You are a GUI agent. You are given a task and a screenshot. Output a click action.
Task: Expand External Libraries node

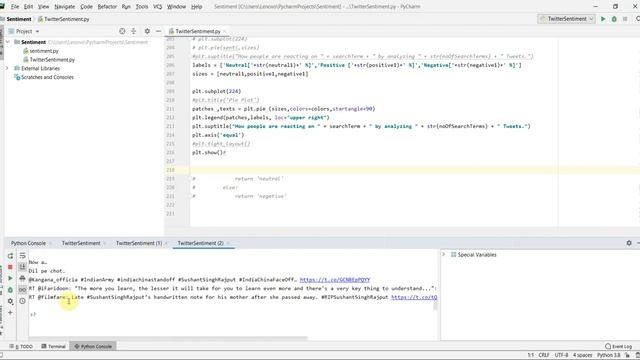point(7,68)
